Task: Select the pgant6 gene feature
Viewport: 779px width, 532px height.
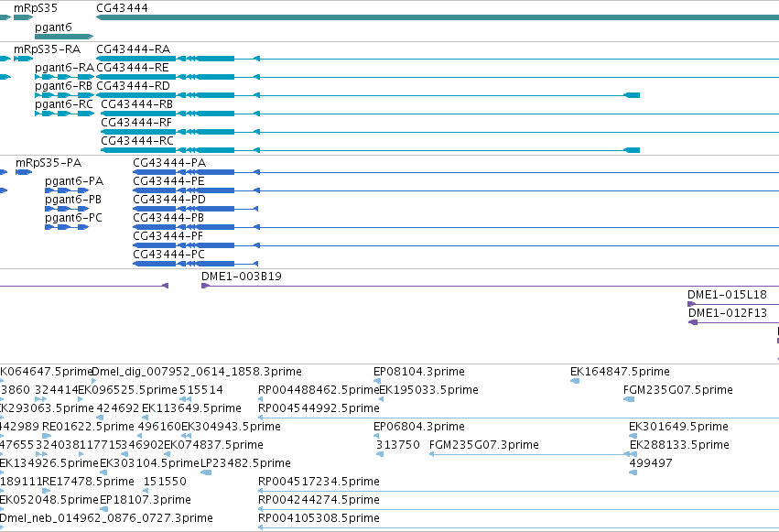Action: coord(63,37)
